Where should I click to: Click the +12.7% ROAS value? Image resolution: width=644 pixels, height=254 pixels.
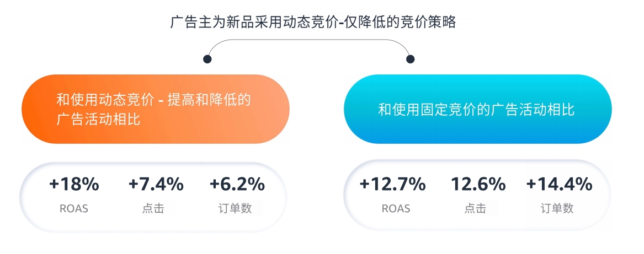point(392,183)
